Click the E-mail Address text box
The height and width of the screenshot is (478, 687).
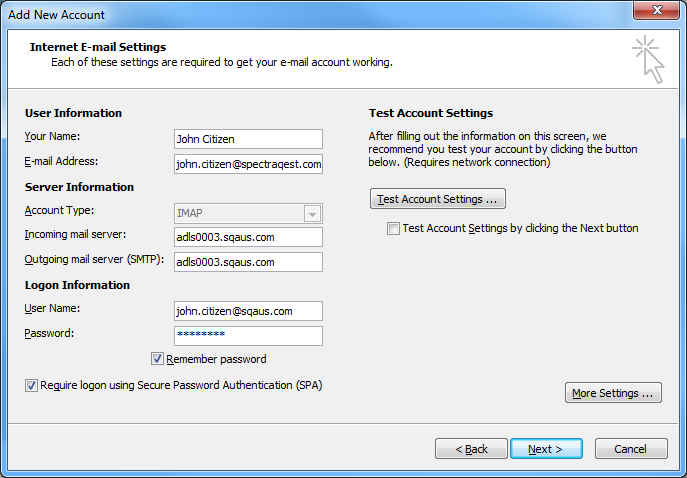[x=247, y=164]
